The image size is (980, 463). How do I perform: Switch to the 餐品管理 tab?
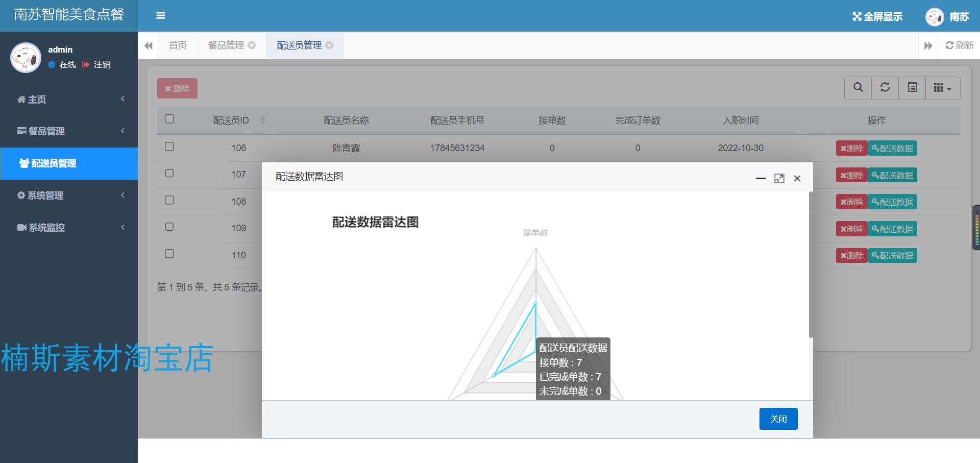click(x=226, y=45)
